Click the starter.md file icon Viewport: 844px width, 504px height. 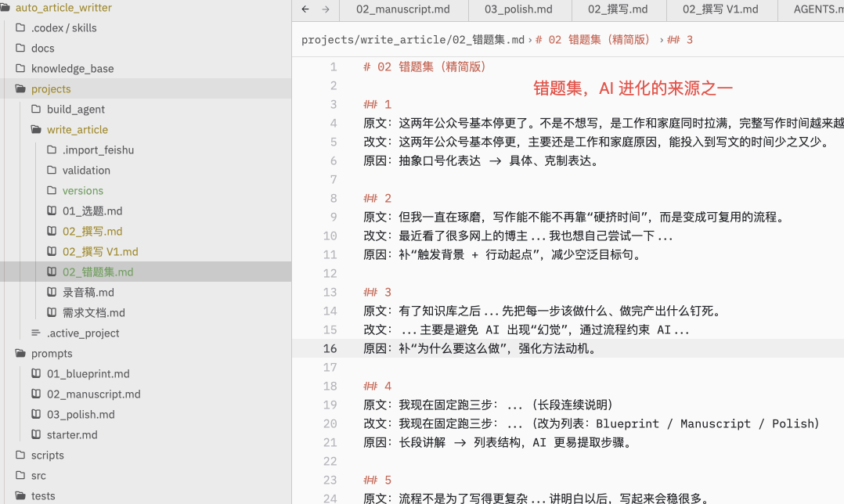tap(36, 434)
